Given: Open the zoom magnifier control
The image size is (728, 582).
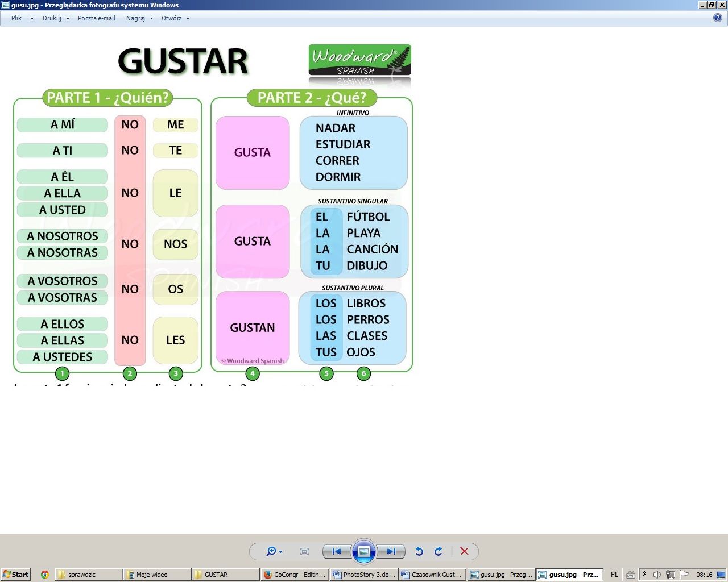Looking at the screenshot, I should click(274, 551).
